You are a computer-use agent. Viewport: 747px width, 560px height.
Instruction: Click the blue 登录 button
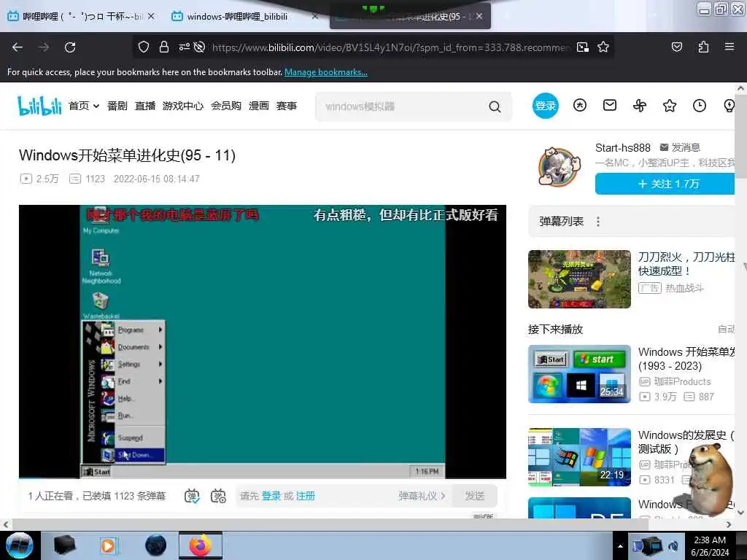click(x=545, y=106)
